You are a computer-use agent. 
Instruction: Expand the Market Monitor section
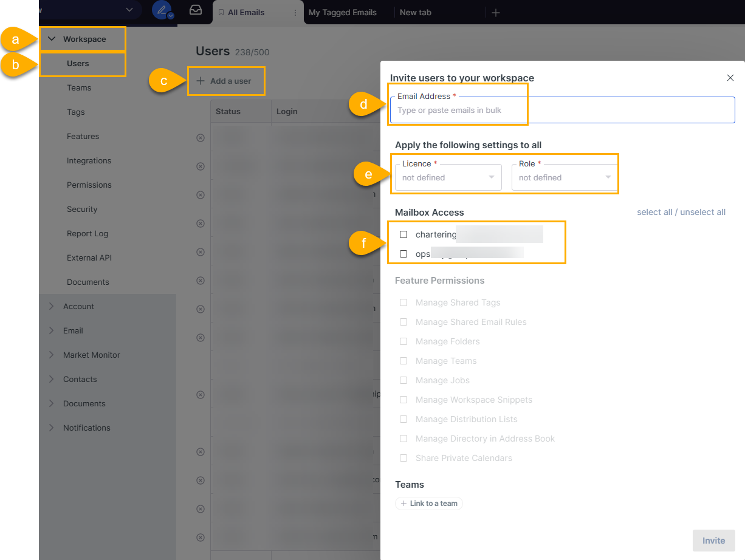(x=52, y=355)
